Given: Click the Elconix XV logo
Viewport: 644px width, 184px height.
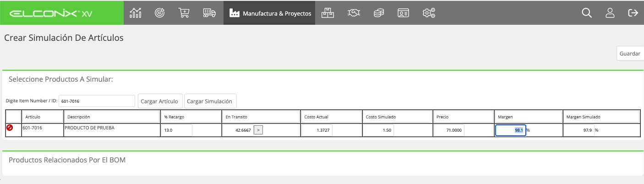Looking at the screenshot, I should click(x=50, y=13).
